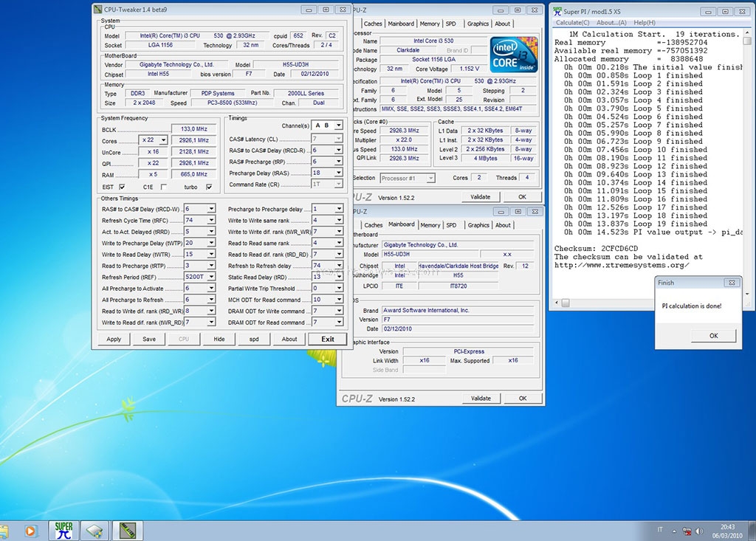Click Validate in CPU-Z mainboard window

click(x=481, y=399)
